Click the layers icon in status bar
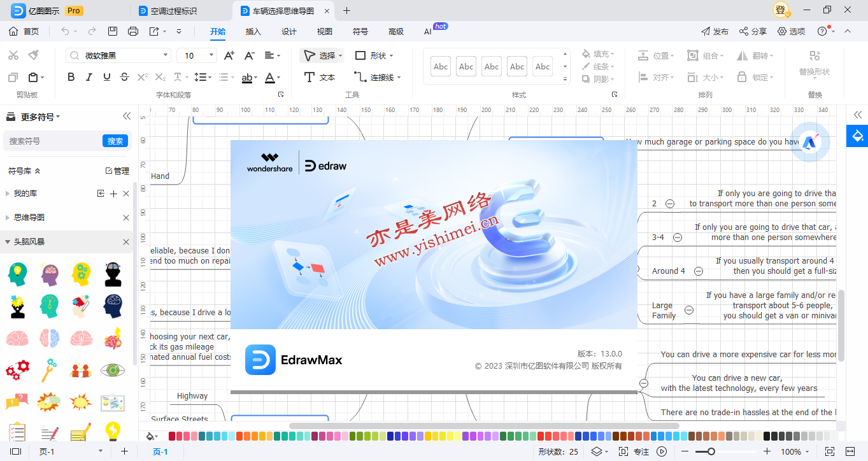Viewport: 868px width, 461px height. [596, 451]
